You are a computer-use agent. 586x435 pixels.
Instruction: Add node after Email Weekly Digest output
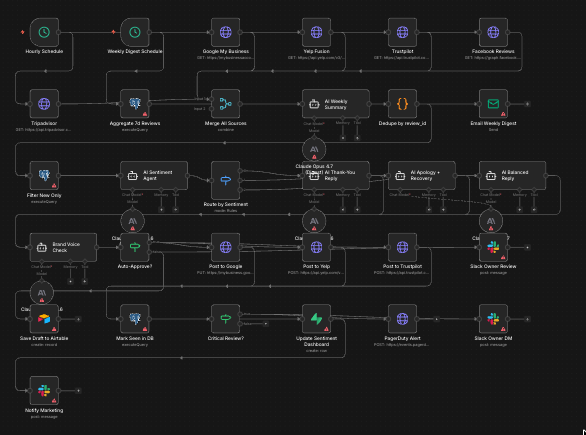pyautogui.click(x=527, y=104)
